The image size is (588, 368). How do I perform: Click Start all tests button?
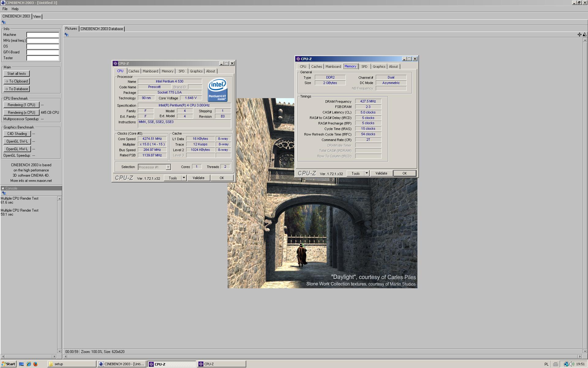[17, 74]
